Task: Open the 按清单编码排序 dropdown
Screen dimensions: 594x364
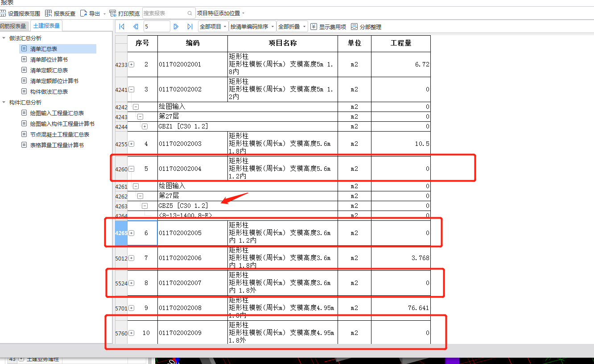Action: [x=252, y=27]
